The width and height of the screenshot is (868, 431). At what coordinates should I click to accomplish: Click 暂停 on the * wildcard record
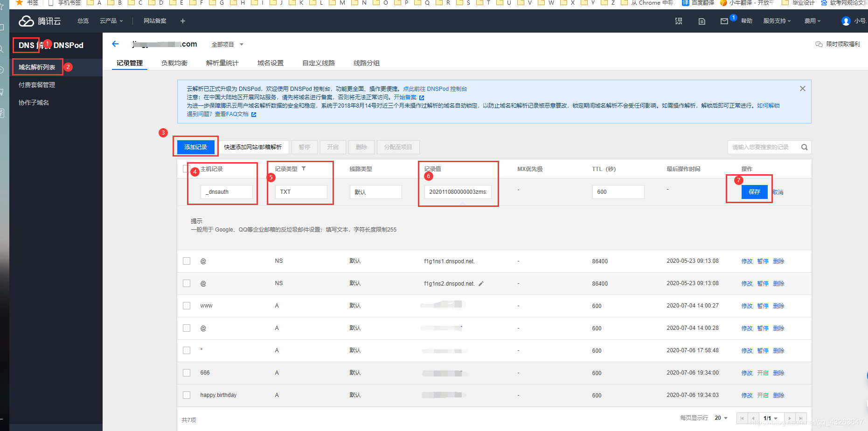(x=763, y=350)
